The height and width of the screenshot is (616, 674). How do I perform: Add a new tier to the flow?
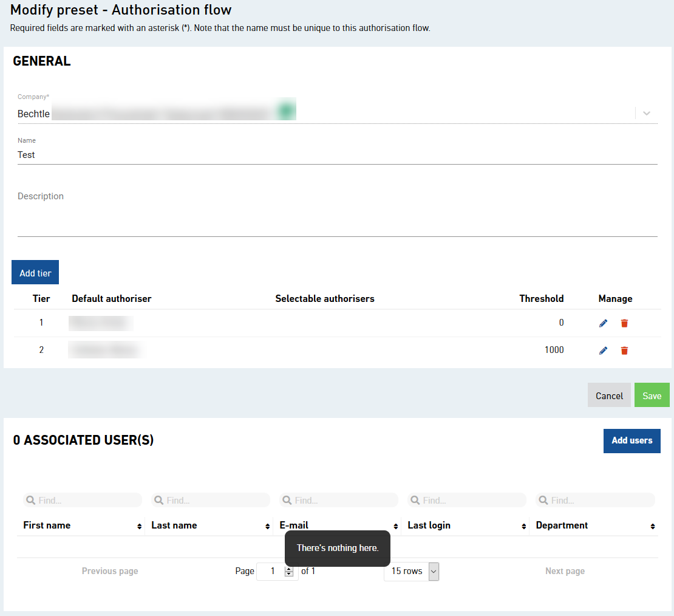(x=35, y=272)
